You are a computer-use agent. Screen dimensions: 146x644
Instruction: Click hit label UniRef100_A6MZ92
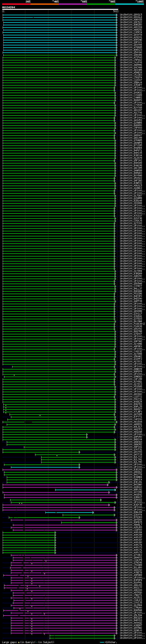click(131, 30)
